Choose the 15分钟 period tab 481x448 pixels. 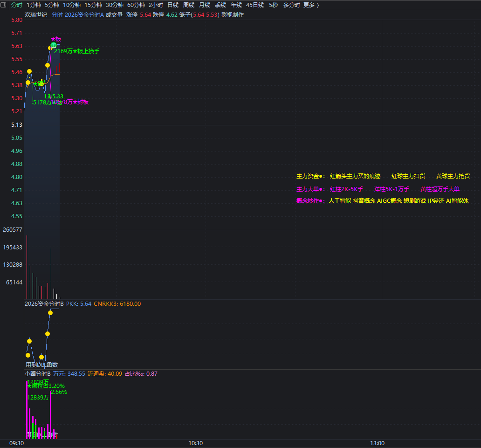click(x=93, y=5)
